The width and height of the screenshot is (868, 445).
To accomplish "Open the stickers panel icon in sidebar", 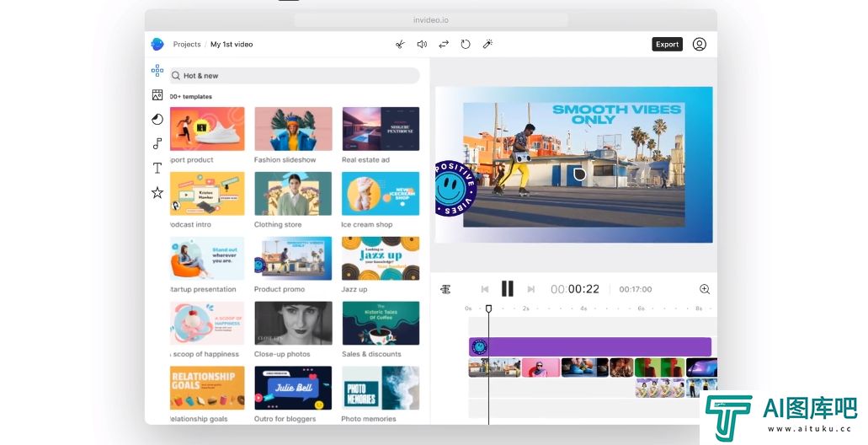I will coord(157,120).
